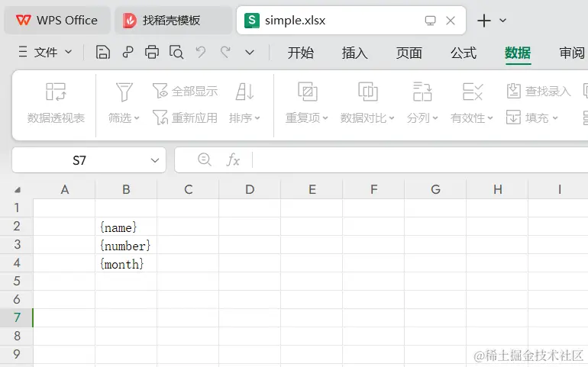
Task: Click the 分列 icon
Action: point(422,92)
